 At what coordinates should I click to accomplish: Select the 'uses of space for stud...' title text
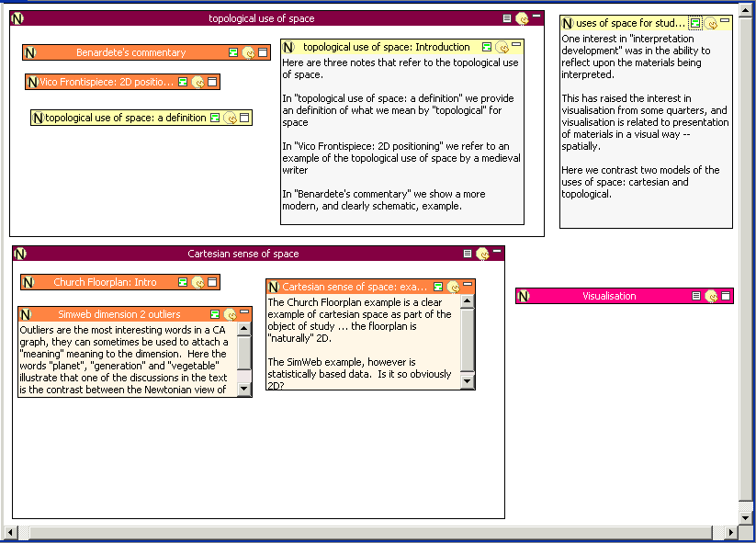[x=631, y=23]
